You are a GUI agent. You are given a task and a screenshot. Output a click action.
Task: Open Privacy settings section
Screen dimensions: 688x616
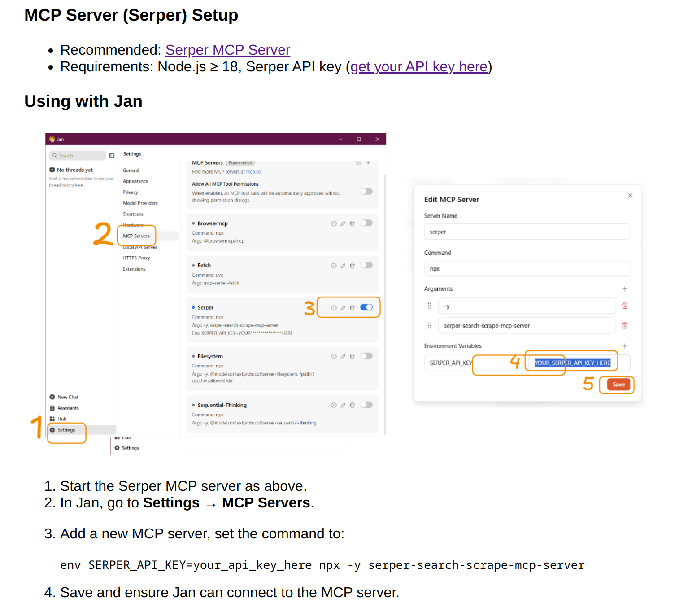(x=131, y=192)
